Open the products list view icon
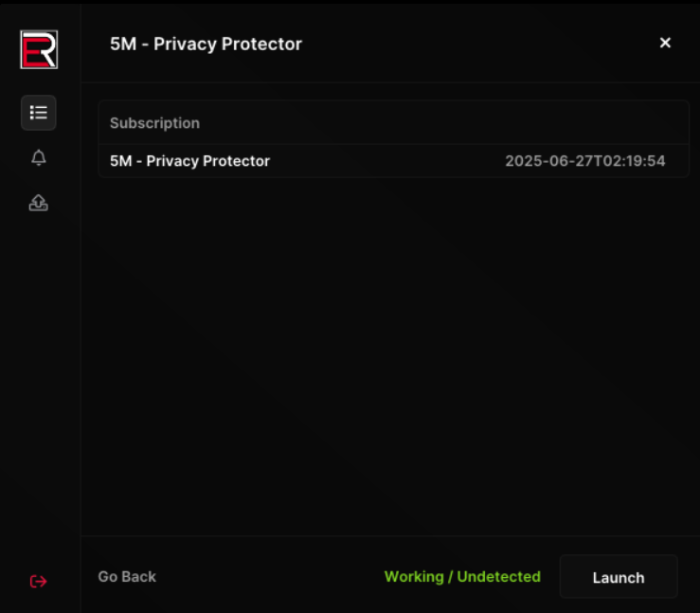Screen dimensions: 700x613 tap(39, 113)
